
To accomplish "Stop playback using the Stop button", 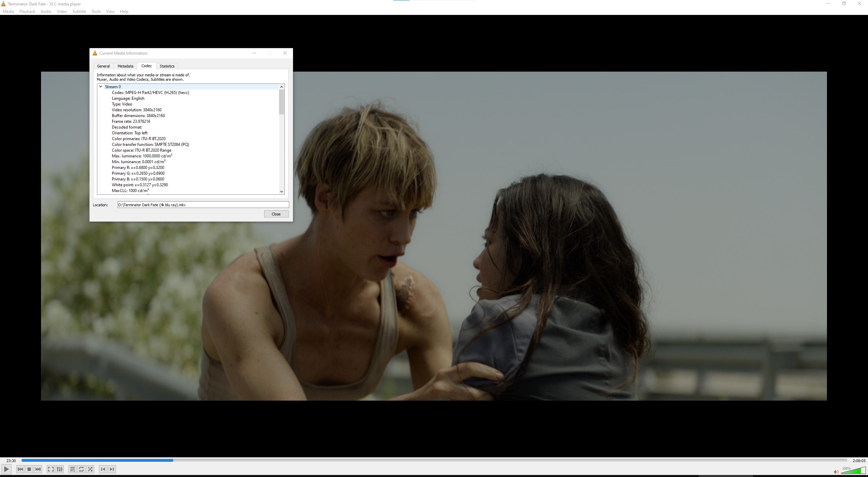I will point(29,469).
